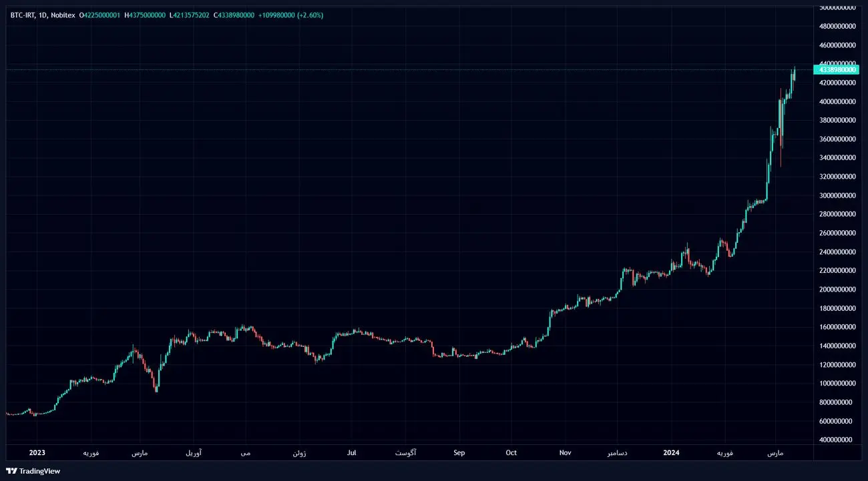
Task: Click the 4800000000 price scale label
Action: coord(837,27)
